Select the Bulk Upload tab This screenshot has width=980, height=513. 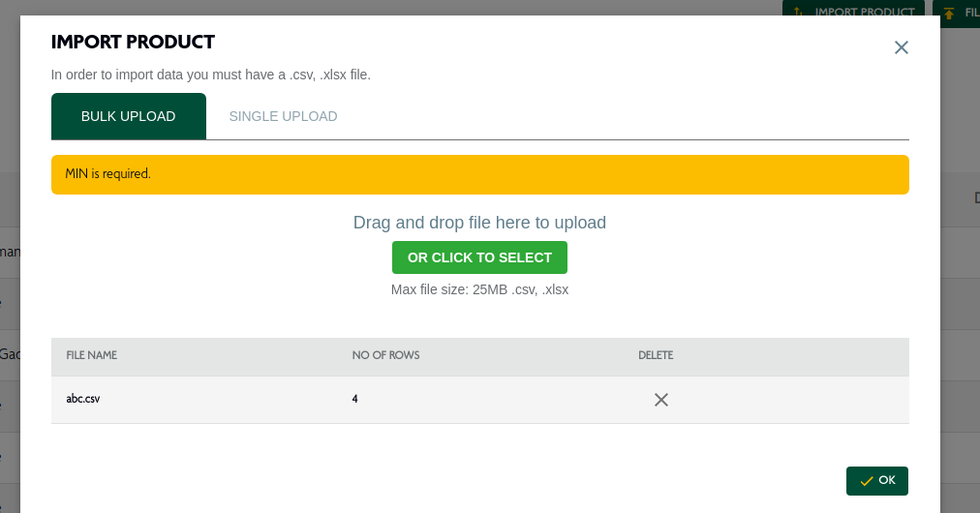[128, 116]
